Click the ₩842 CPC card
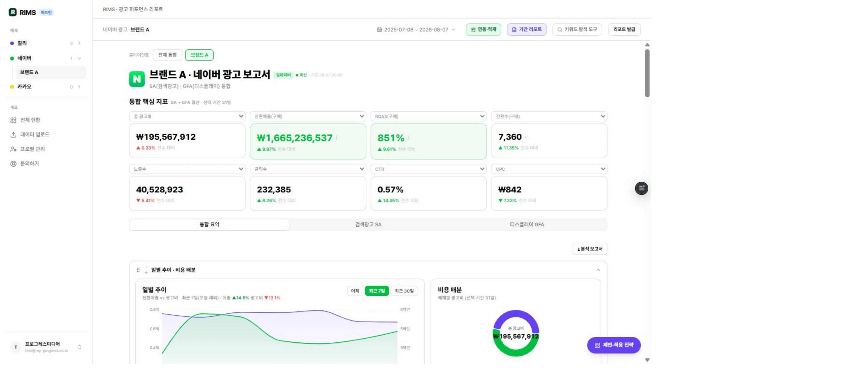 coord(549,194)
